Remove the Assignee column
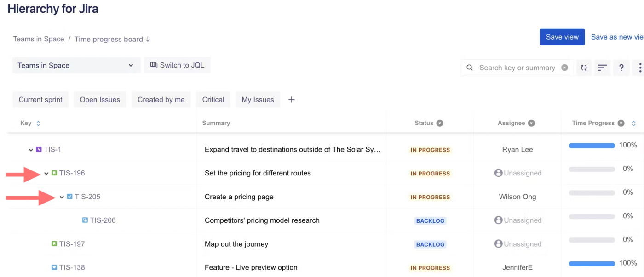This screenshot has height=277, width=644. pyautogui.click(x=531, y=123)
